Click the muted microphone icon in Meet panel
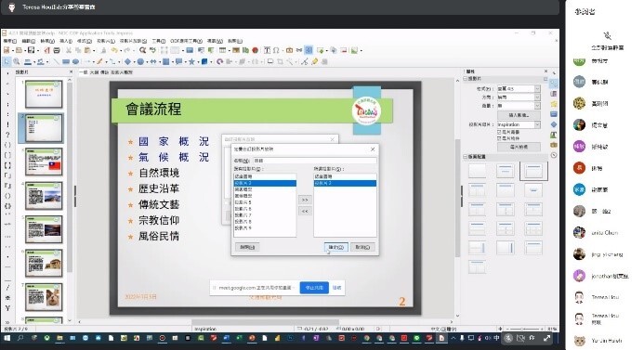 click(607, 35)
